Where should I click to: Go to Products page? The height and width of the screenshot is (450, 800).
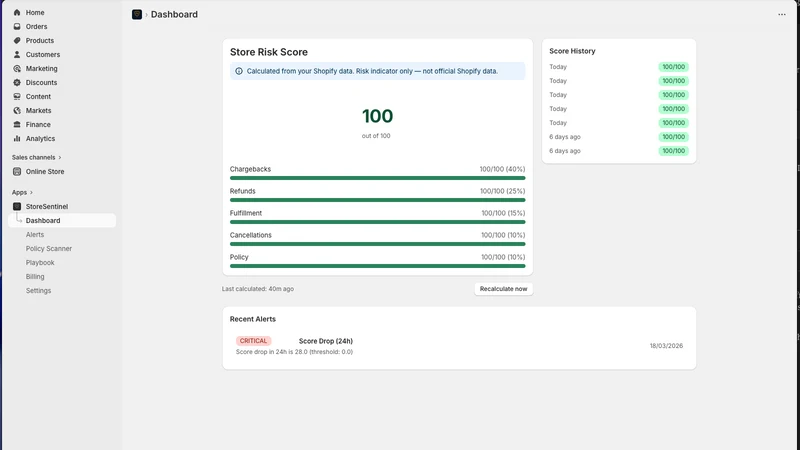tap(62, 40)
